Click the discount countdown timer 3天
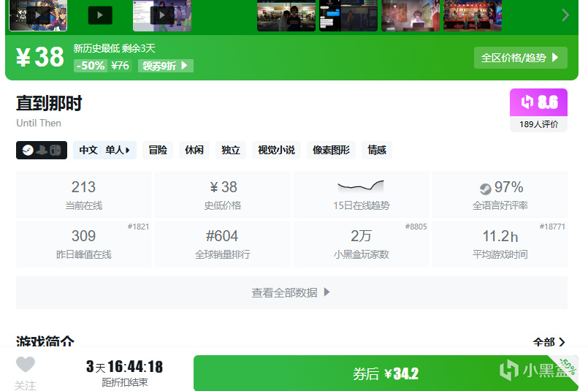Screen dimensions: 588x391 124,367
